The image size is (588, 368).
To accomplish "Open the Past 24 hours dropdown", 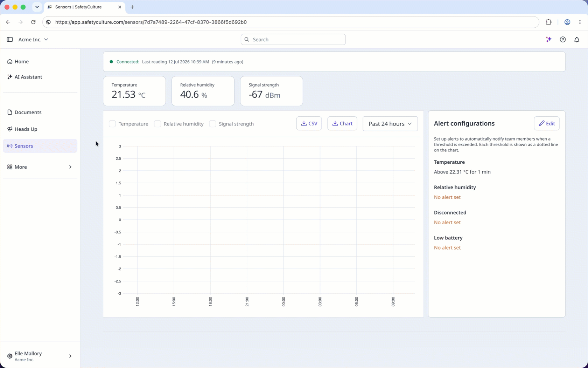I will tap(390, 124).
